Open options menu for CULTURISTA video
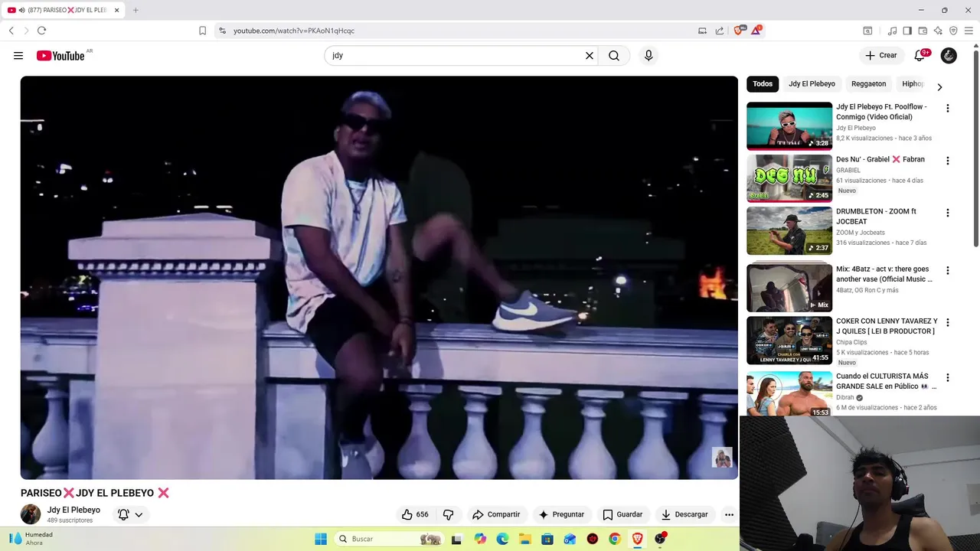Image resolution: width=980 pixels, height=551 pixels. coord(947,377)
